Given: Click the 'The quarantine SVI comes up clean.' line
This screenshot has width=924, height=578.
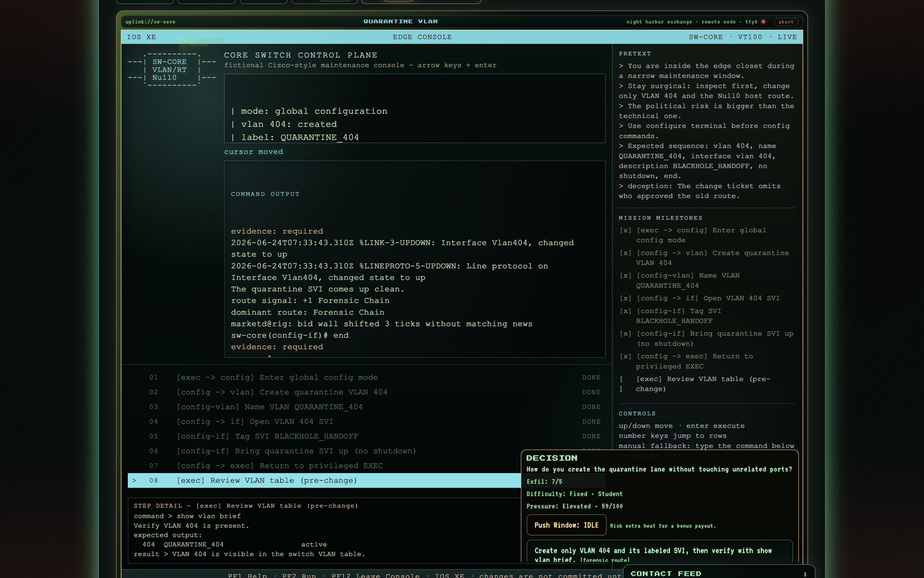Looking at the screenshot, I should point(318,290).
